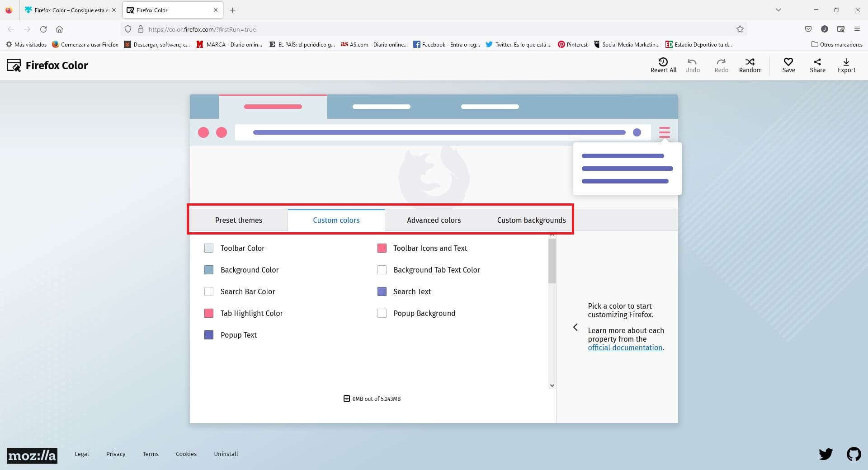
Task: Bookmark this page with the star
Action: click(x=740, y=29)
